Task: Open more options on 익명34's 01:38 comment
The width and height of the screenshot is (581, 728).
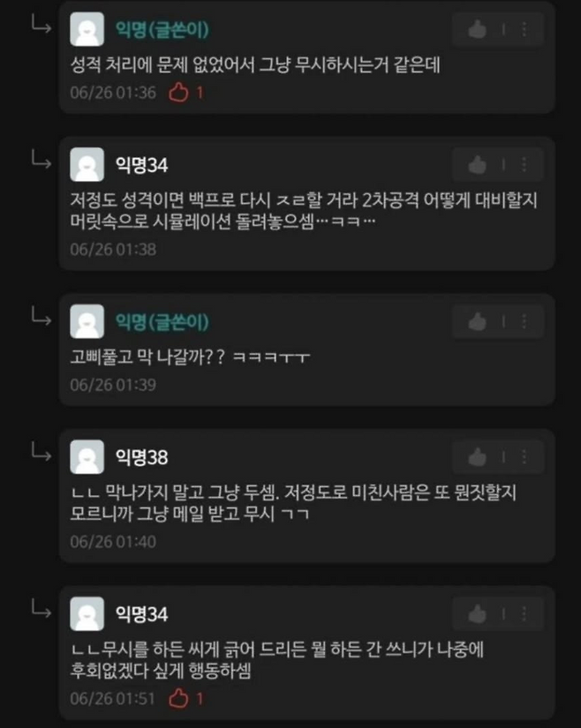Action: tap(524, 164)
